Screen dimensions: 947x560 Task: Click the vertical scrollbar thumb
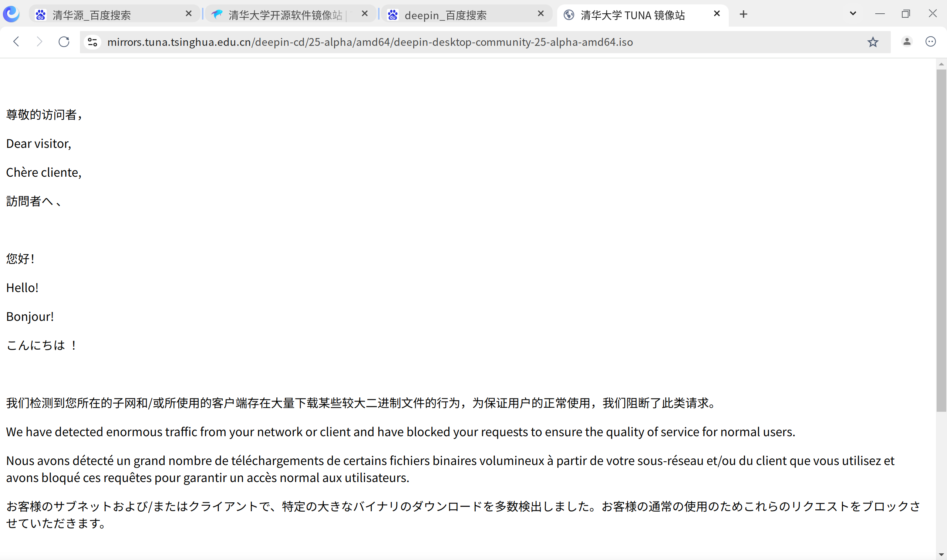click(941, 240)
